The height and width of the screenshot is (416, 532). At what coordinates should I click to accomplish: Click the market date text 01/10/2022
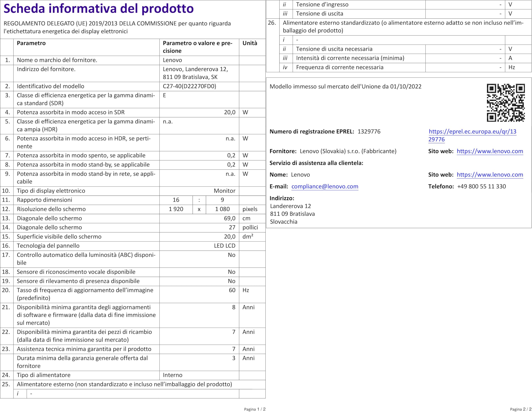[x=406, y=87]
